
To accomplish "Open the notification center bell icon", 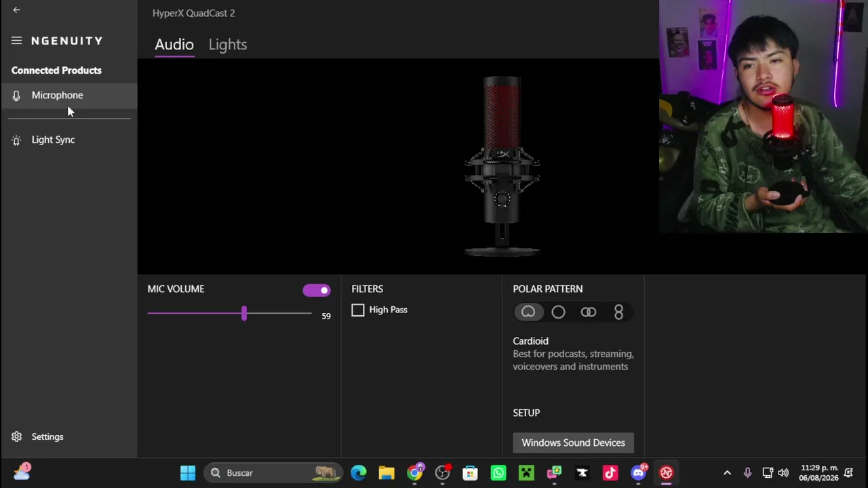I will point(848,473).
